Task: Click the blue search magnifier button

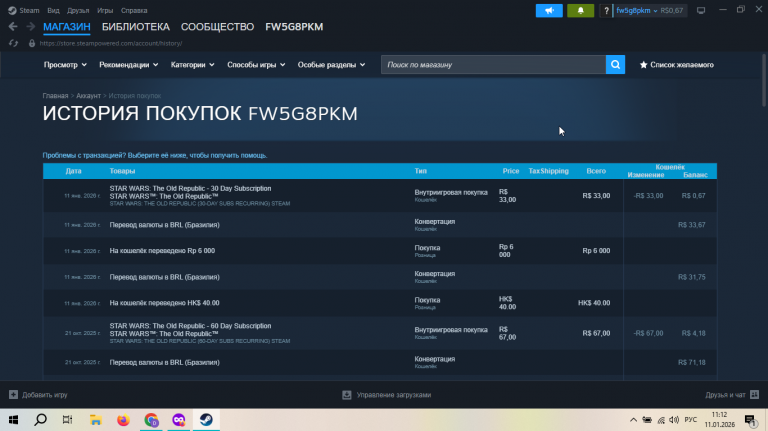Action: pos(615,65)
